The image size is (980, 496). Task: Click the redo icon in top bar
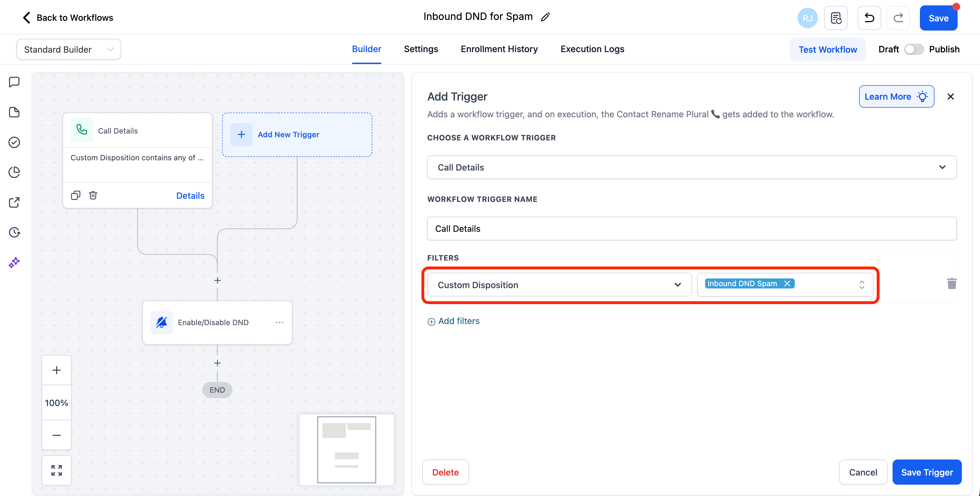[x=898, y=17]
